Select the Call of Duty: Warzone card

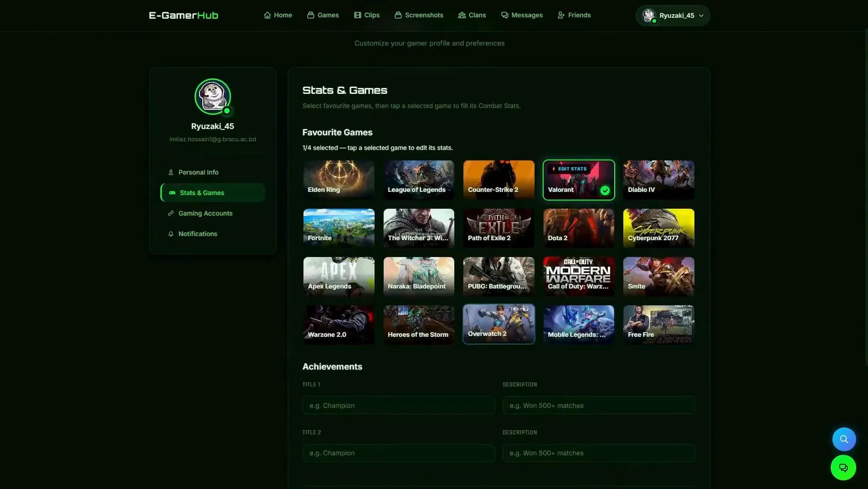(x=579, y=277)
